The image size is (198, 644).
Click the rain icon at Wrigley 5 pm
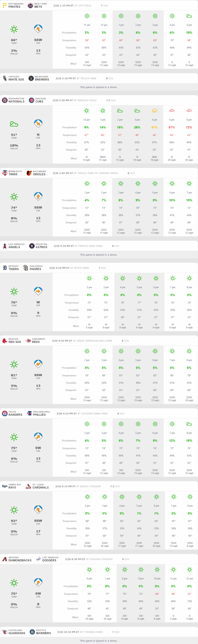click(172, 111)
